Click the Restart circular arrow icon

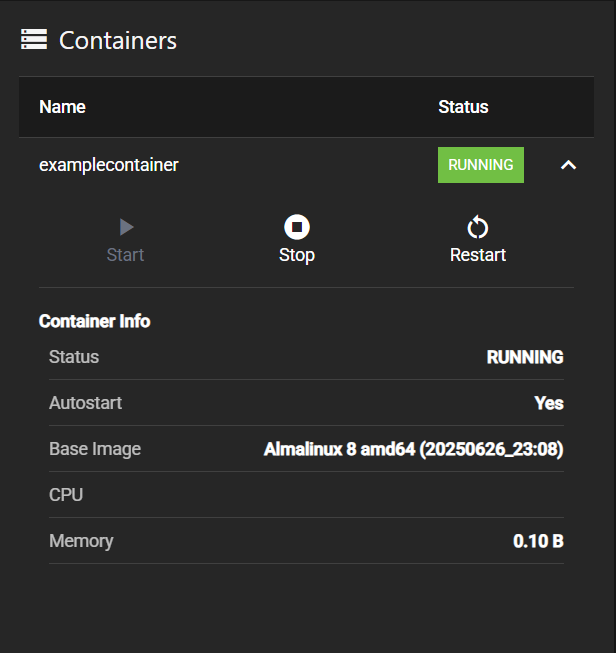478,227
